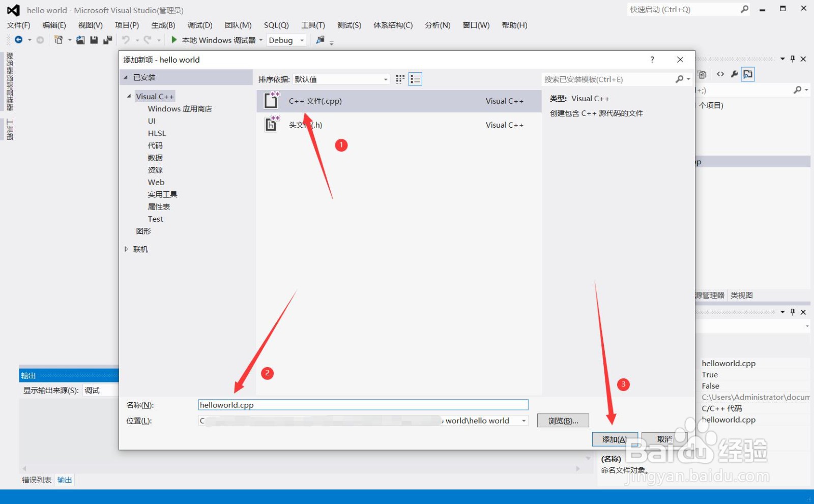Viewport: 814px width, 504px height.
Task: Click the Navigate Backward toolbar icon
Action: (19, 40)
